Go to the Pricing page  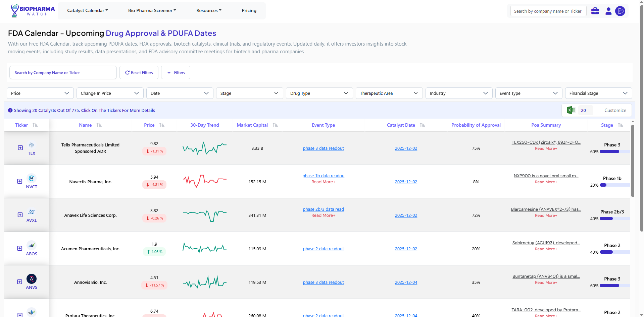tap(249, 10)
